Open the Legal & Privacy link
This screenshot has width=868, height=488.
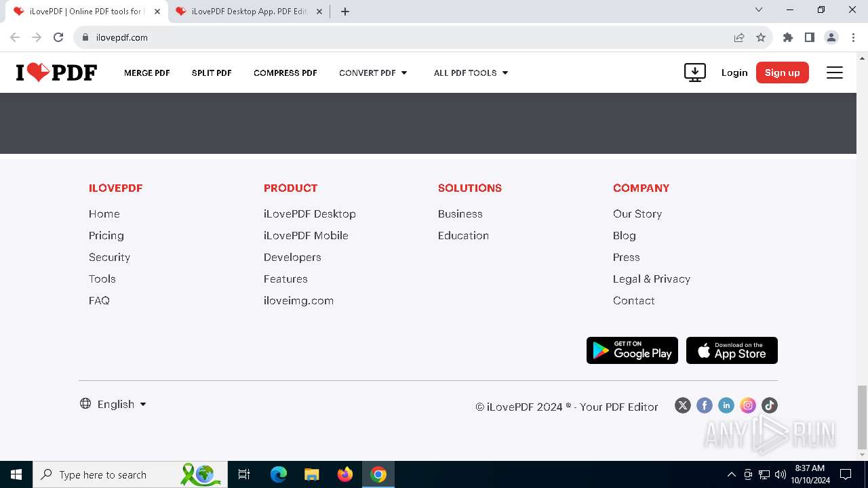click(x=652, y=279)
